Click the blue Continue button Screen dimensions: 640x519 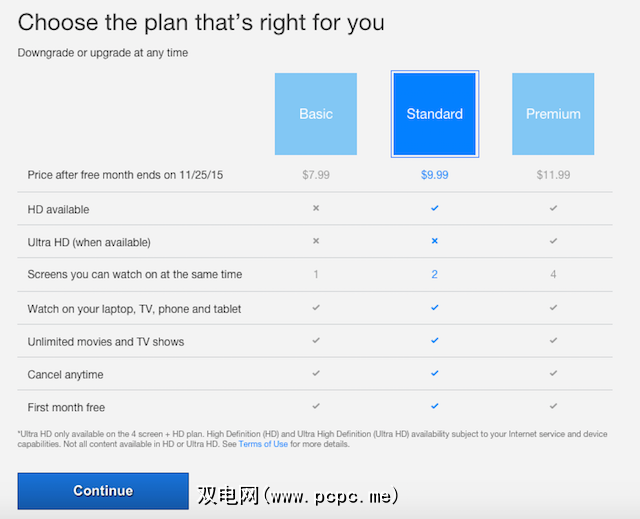[x=103, y=491]
